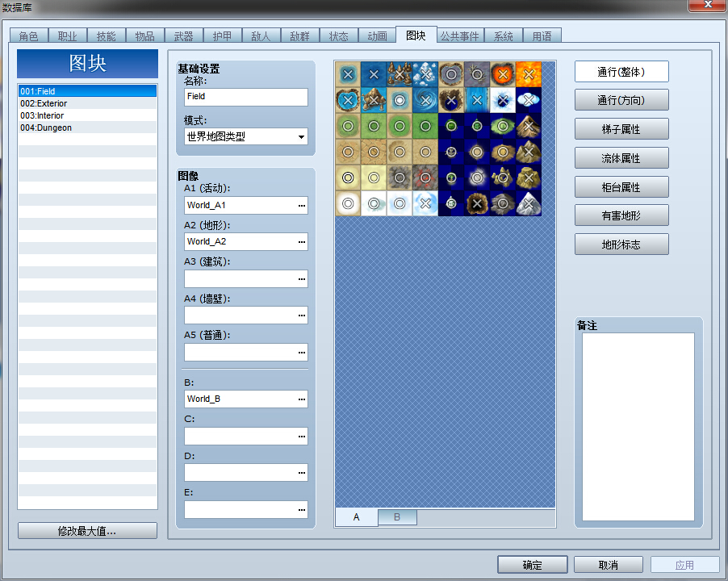Toggle the snowy mountain tile passability
728x581 pixels.
[x=529, y=203]
